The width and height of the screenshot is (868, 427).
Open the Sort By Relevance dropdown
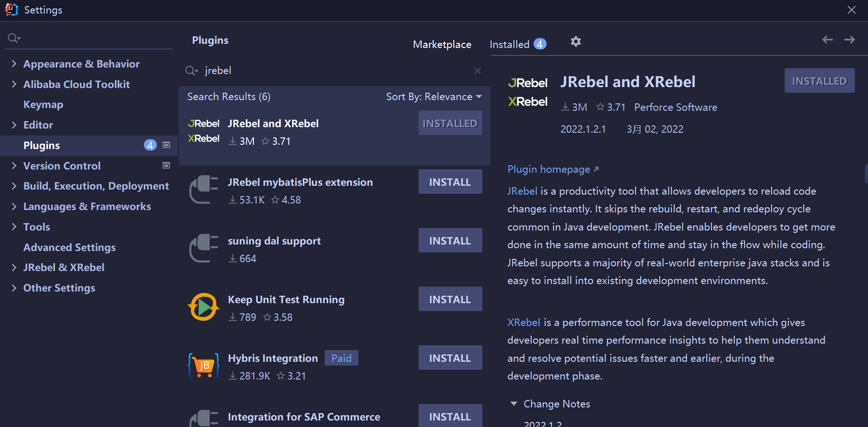click(434, 97)
